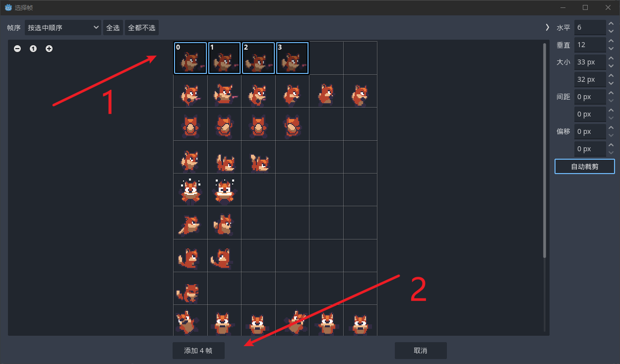Increase the 水平 horizontal count with up arrow
This screenshot has height=364, width=620.
611,24
